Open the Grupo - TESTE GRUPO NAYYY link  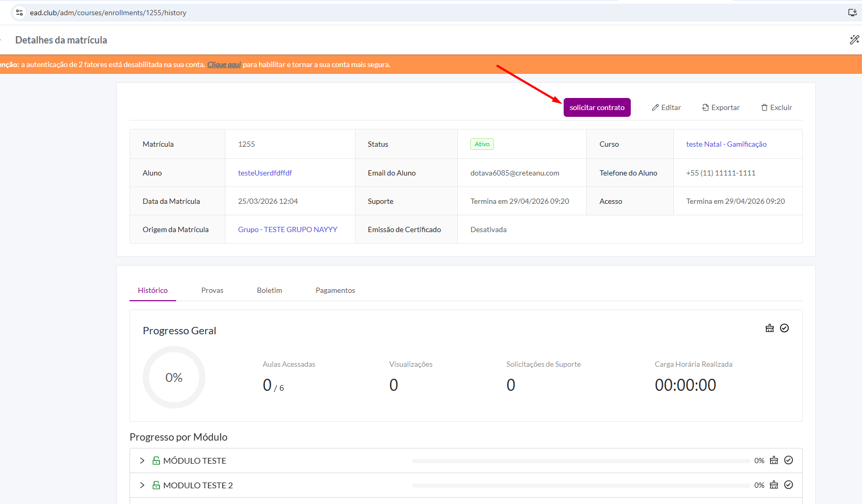click(287, 229)
